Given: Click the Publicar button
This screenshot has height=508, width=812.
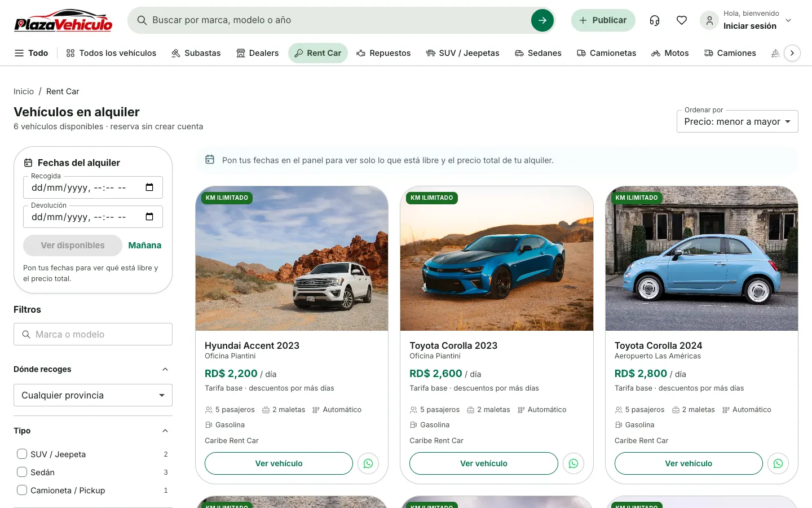Looking at the screenshot, I should coord(603,20).
